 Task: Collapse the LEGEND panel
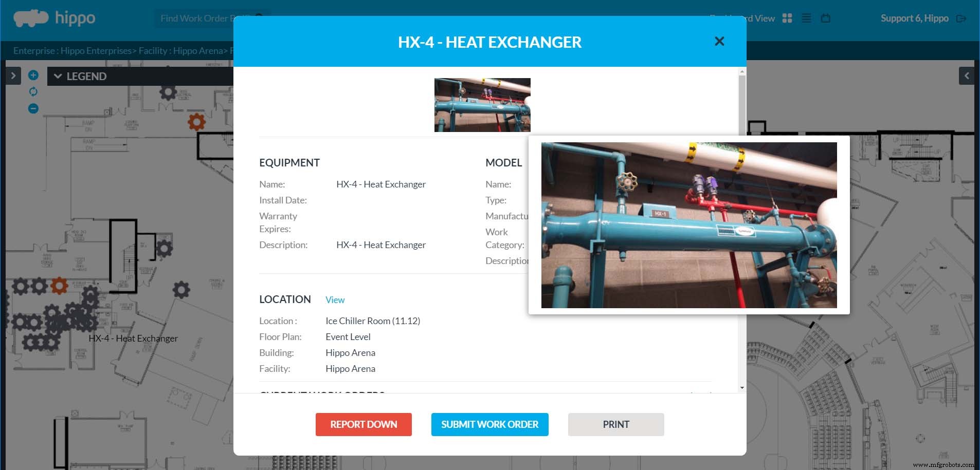(58, 76)
